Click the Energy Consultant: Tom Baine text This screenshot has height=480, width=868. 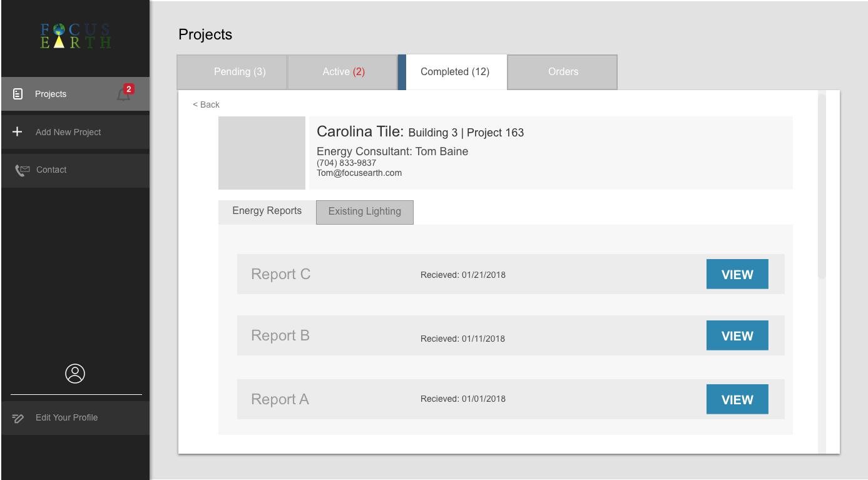coord(392,151)
